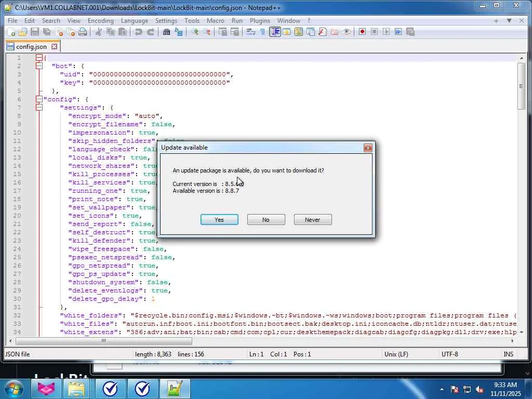Screen dimensions: 532x399
Task: Open Find with the binoculars icon
Action: [166, 32]
